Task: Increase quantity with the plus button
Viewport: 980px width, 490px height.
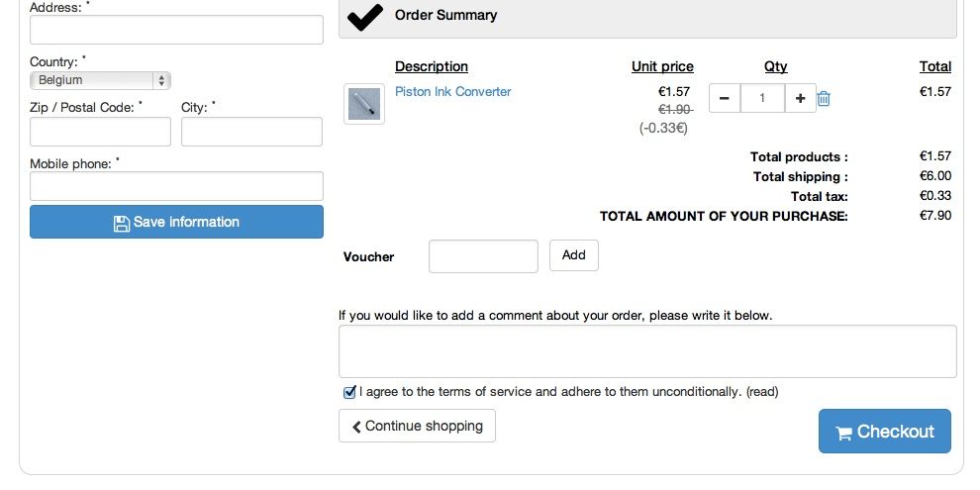Action: [x=801, y=98]
